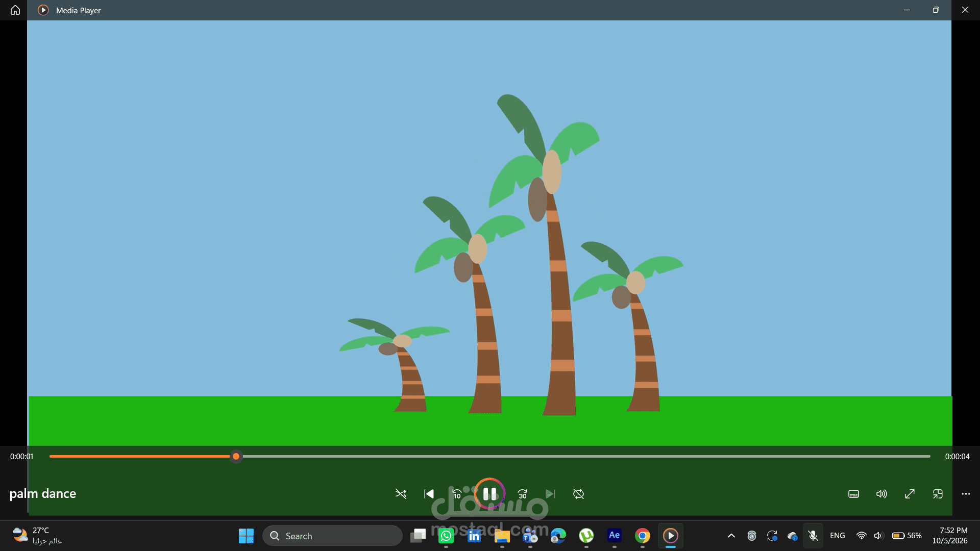Toggle the muted microphone tray icon
Screen dimensions: 980x551
(813, 536)
